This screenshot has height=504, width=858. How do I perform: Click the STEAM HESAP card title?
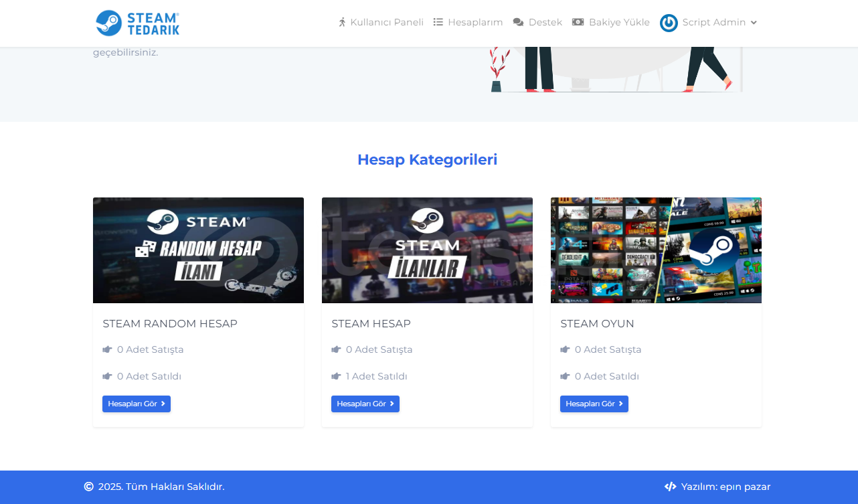pos(371,324)
